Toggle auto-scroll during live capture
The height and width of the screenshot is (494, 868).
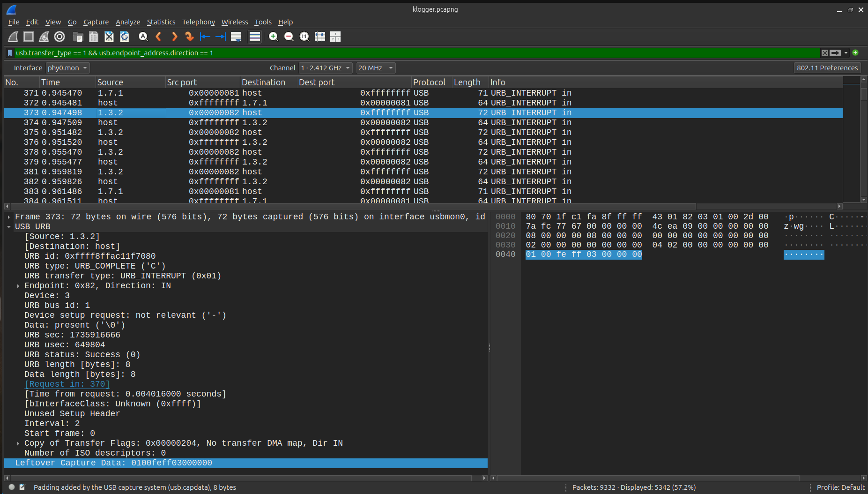point(236,37)
